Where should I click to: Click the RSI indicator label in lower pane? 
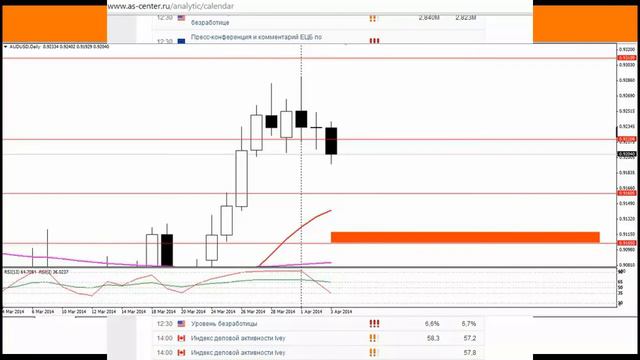coord(36,272)
